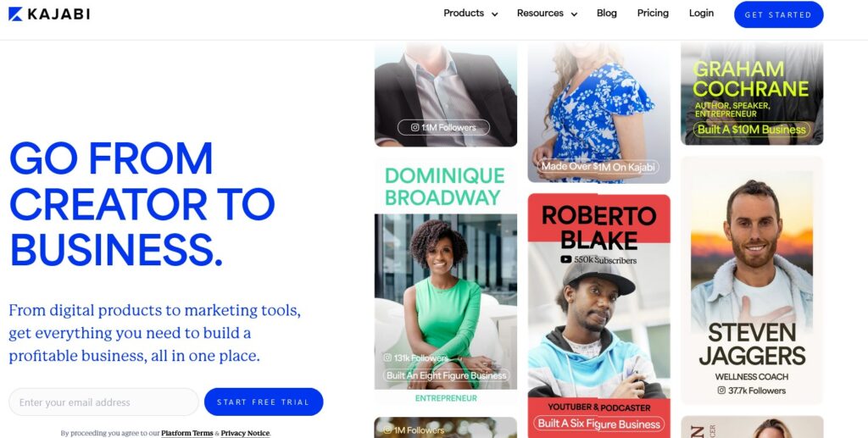Open the Steven Jaggers creator card
868x438 pixels.
[x=752, y=280]
